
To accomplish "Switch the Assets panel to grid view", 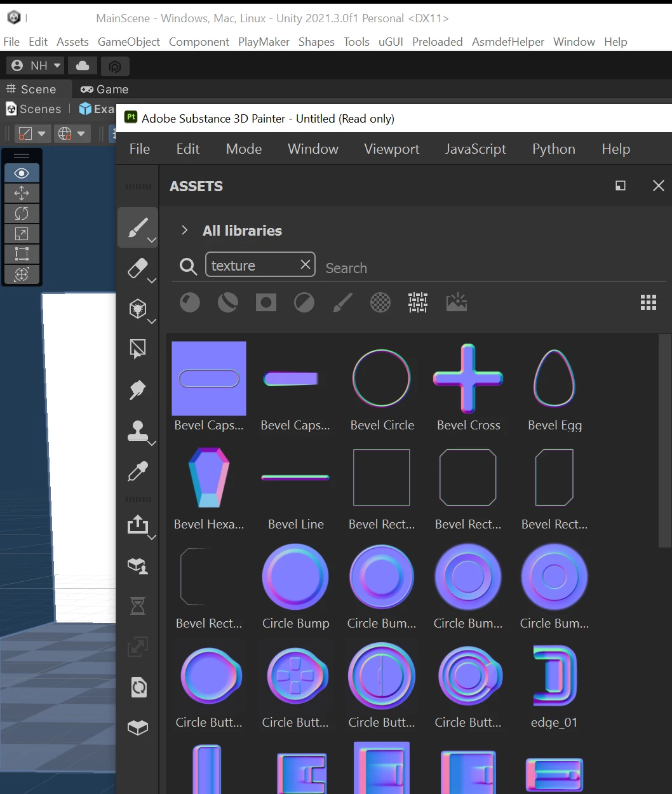I will point(648,302).
